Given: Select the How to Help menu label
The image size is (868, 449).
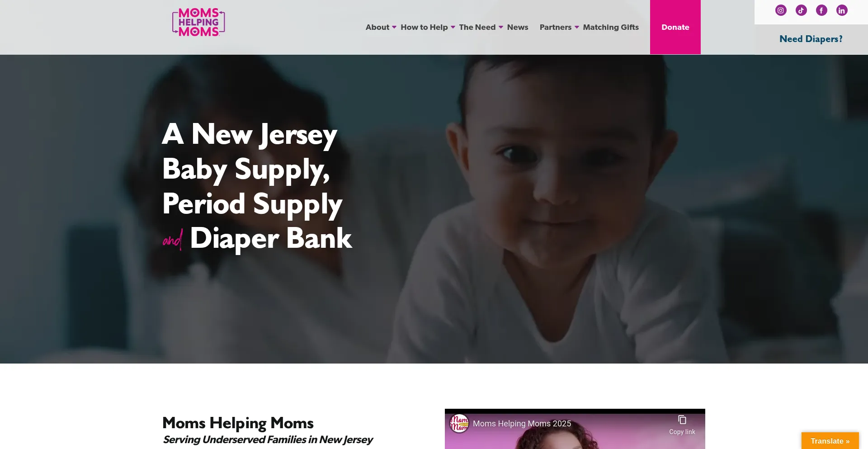Looking at the screenshot, I should 424,27.
